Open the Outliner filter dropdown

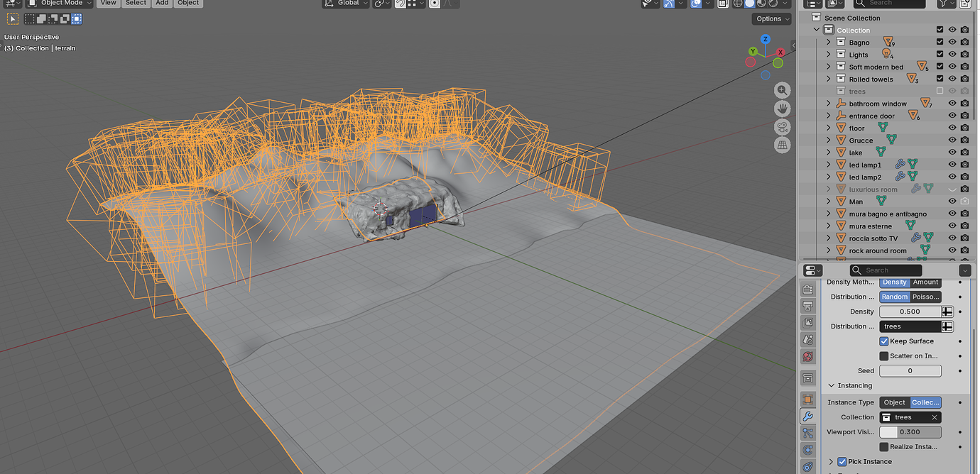946,4
